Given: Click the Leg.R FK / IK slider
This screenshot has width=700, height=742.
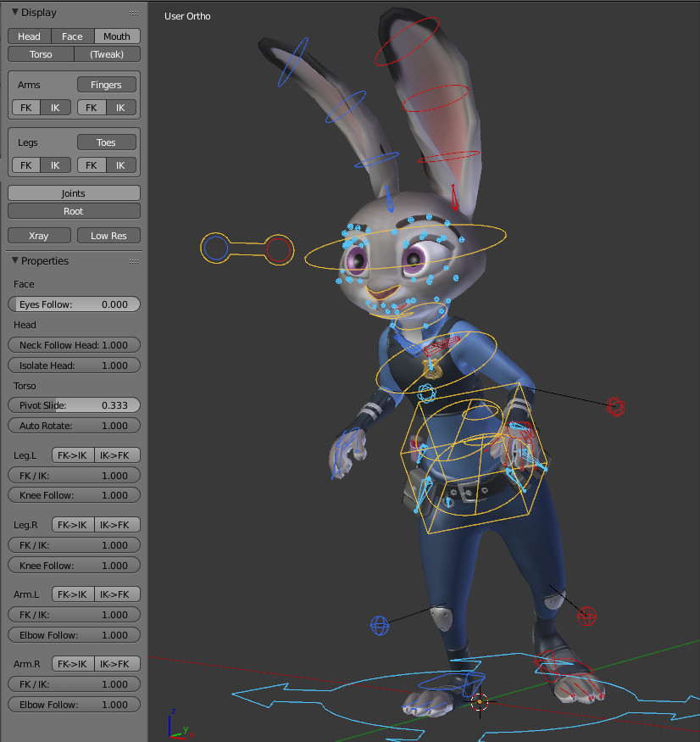Looking at the screenshot, I should click(x=74, y=545).
